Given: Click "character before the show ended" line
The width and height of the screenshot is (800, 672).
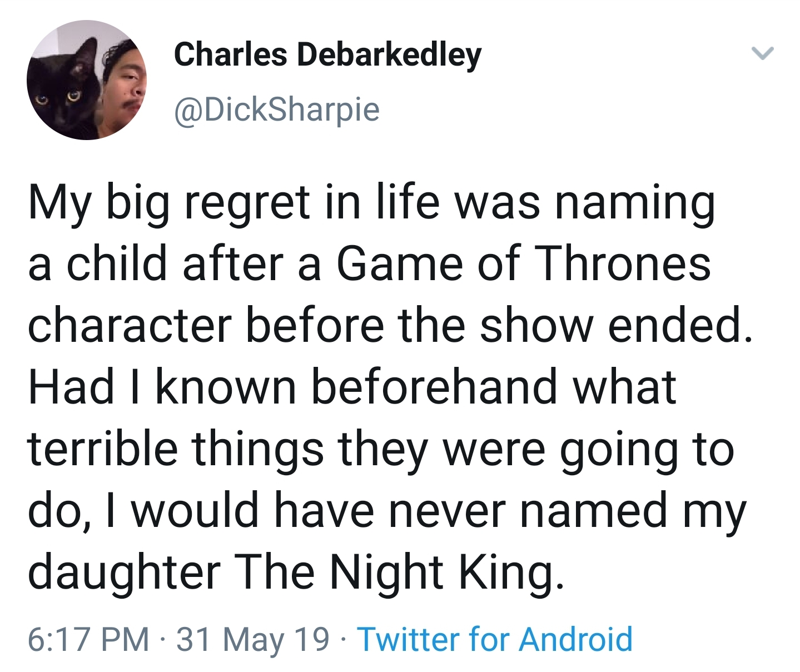Looking at the screenshot, I should pyautogui.click(x=390, y=325).
